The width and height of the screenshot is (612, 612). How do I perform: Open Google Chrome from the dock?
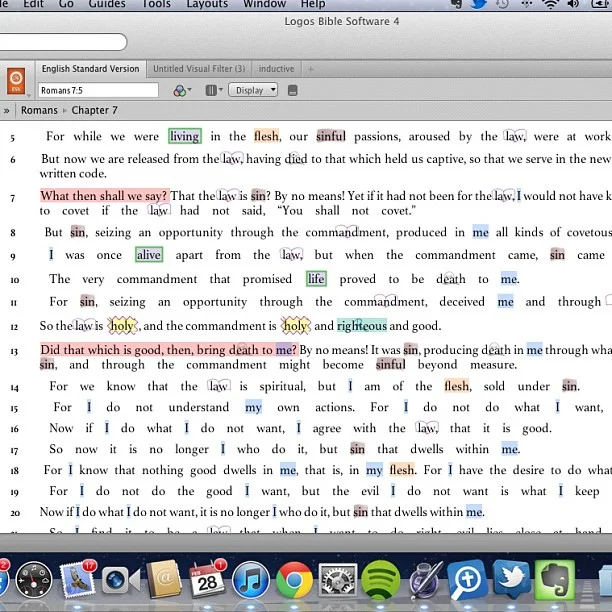pos(294,580)
